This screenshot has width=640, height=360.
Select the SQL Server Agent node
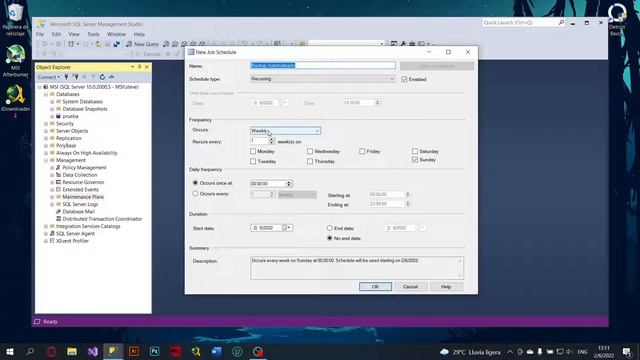[x=75, y=233]
